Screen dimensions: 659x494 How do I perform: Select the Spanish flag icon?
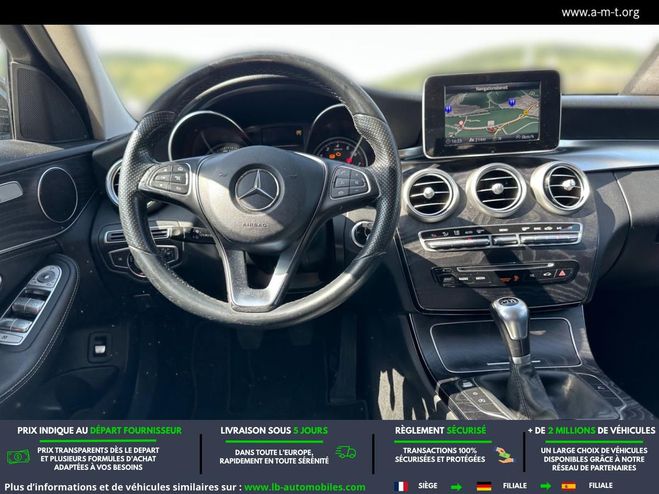[x=568, y=486]
